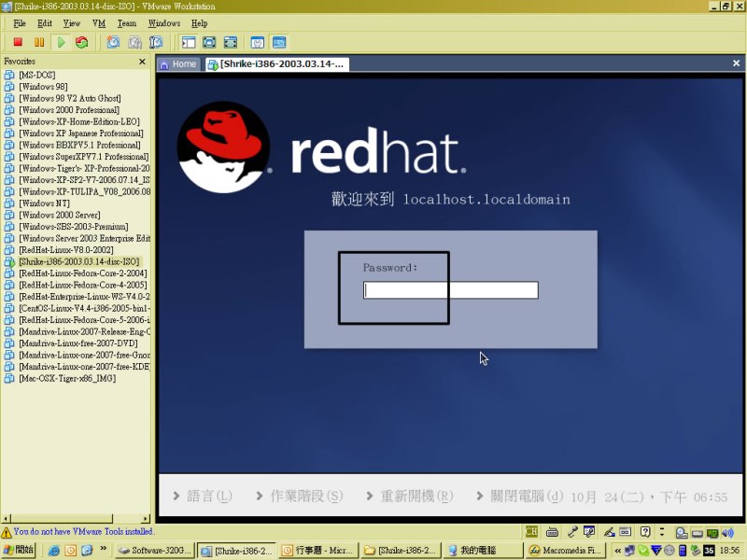Select the Shrike-i386-2003.03.14 tab
The image size is (747, 560).
click(277, 63)
